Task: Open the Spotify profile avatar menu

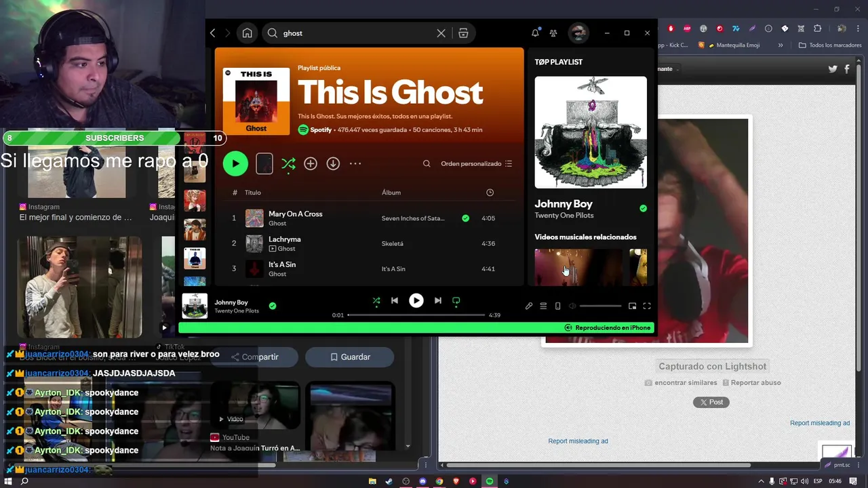Action: (578, 33)
